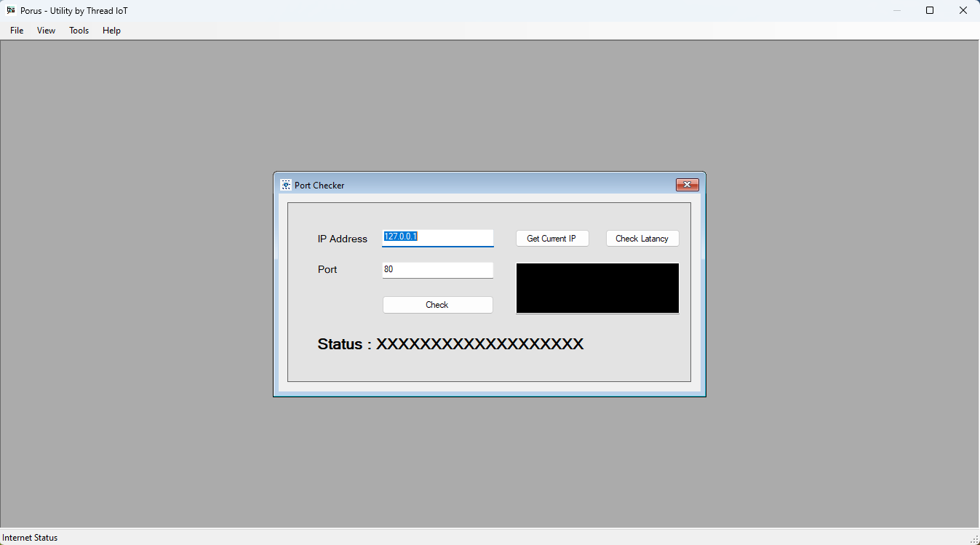The width and height of the screenshot is (980, 545).
Task: Click the Port Checker dialog icon
Action: [x=285, y=185]
